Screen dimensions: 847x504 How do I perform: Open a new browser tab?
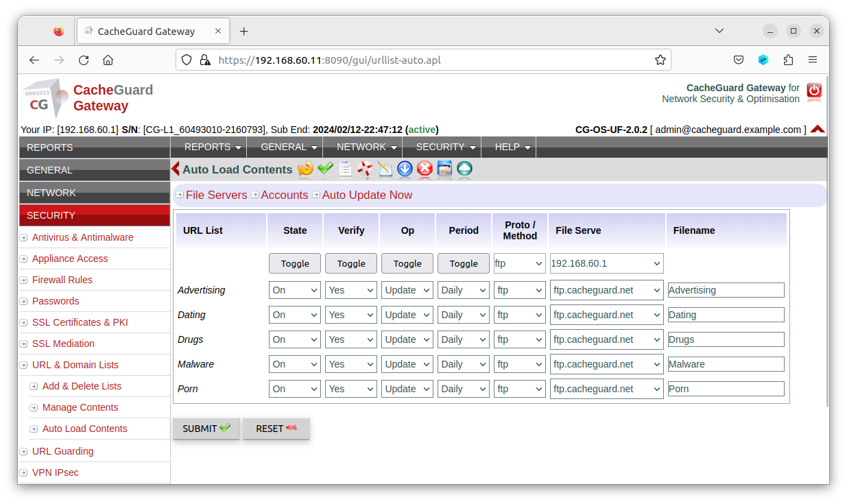243,31
